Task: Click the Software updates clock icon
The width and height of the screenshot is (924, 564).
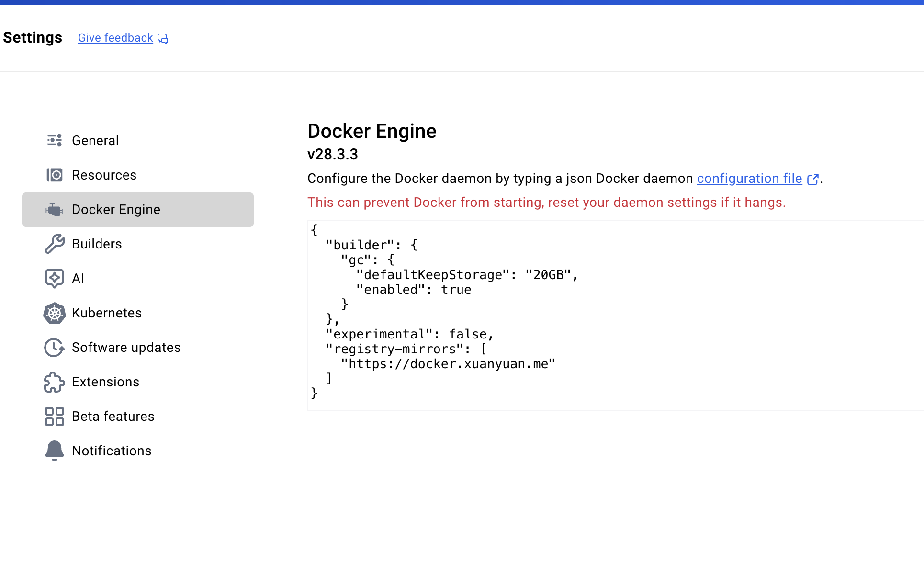Action: click(55, 348)
